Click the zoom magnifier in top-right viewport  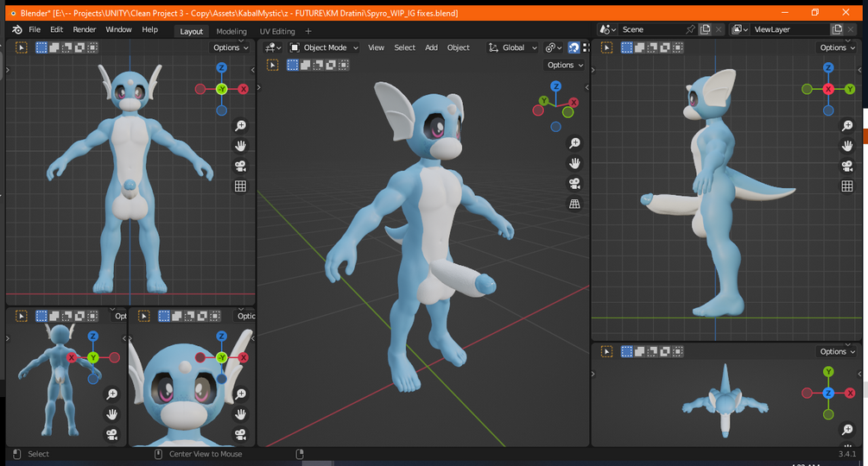point(847,126)
